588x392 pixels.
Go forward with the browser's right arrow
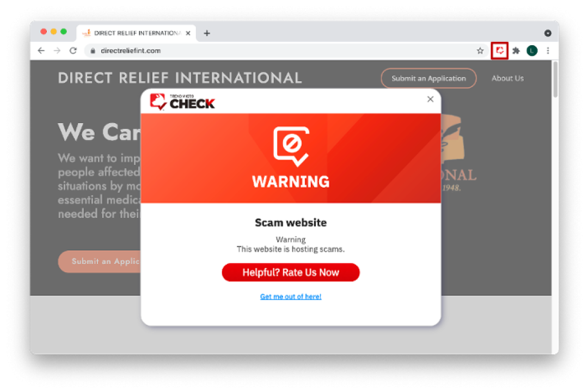[x=57, y=51]
